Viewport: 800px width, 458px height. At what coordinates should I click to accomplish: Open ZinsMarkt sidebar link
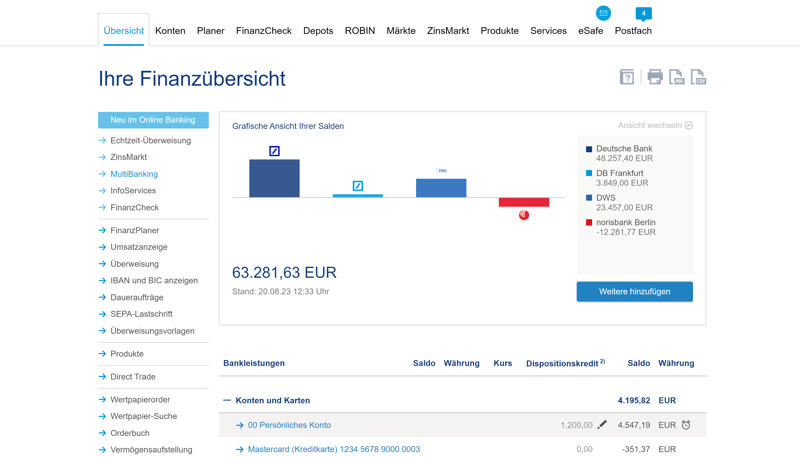[x=129, y=157]
